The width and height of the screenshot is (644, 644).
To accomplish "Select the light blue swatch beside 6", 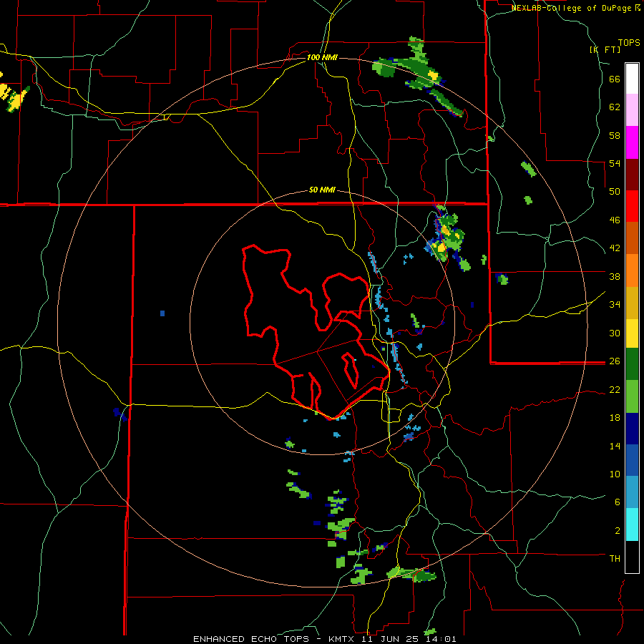I will pos(632,492).
